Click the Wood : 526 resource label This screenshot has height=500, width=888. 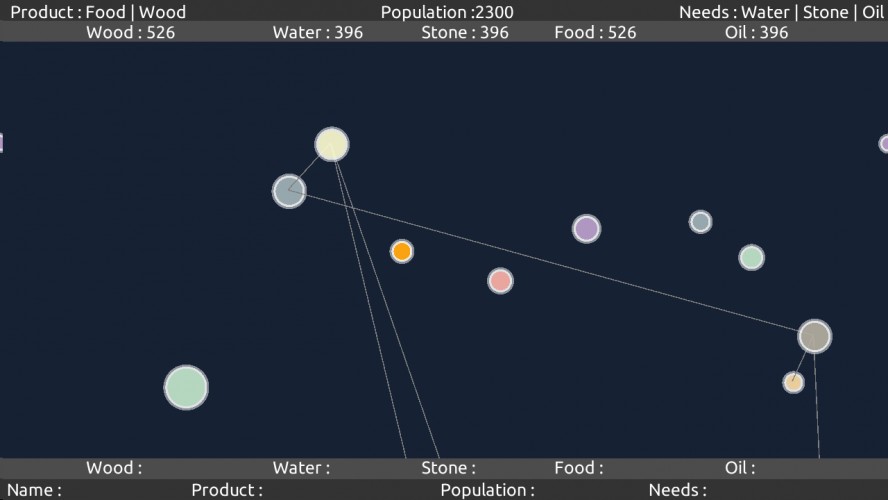tap(131, 32)
